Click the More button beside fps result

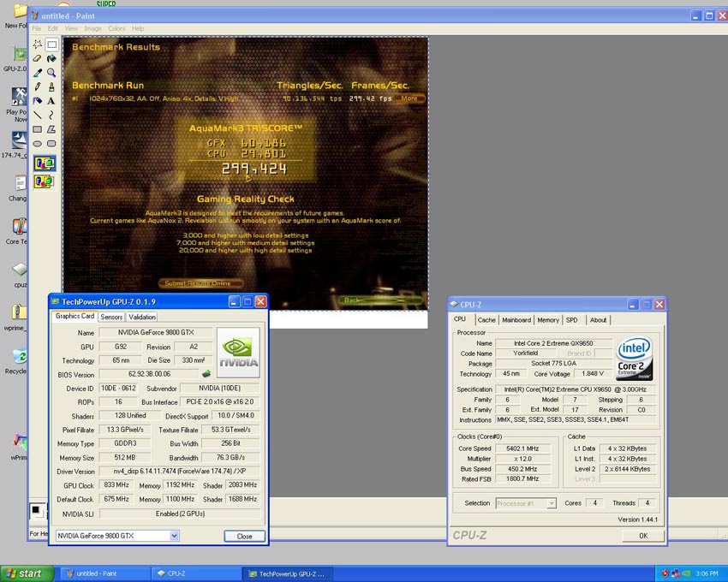coord(409,98)
